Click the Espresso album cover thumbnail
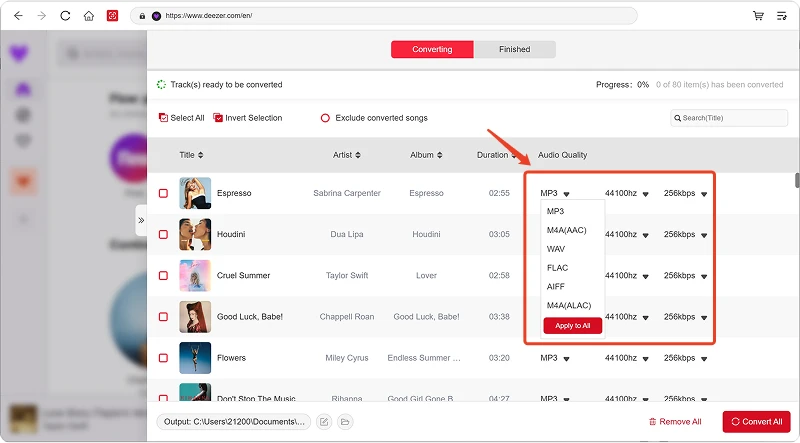 coord(195,193)
